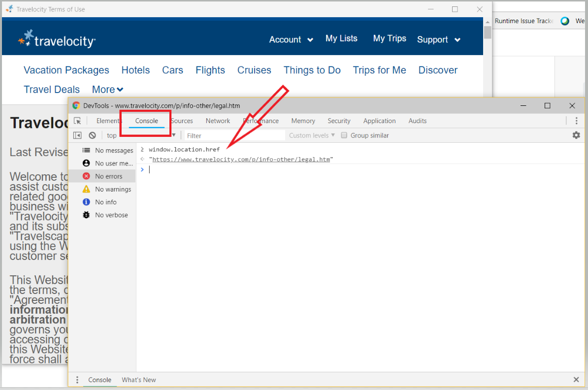Select the What's New drawer tab
The image size is (588, 390).
point(139,380)
